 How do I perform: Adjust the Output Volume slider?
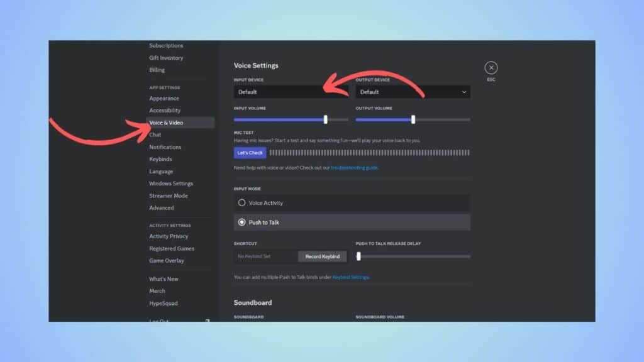(413, 119)
